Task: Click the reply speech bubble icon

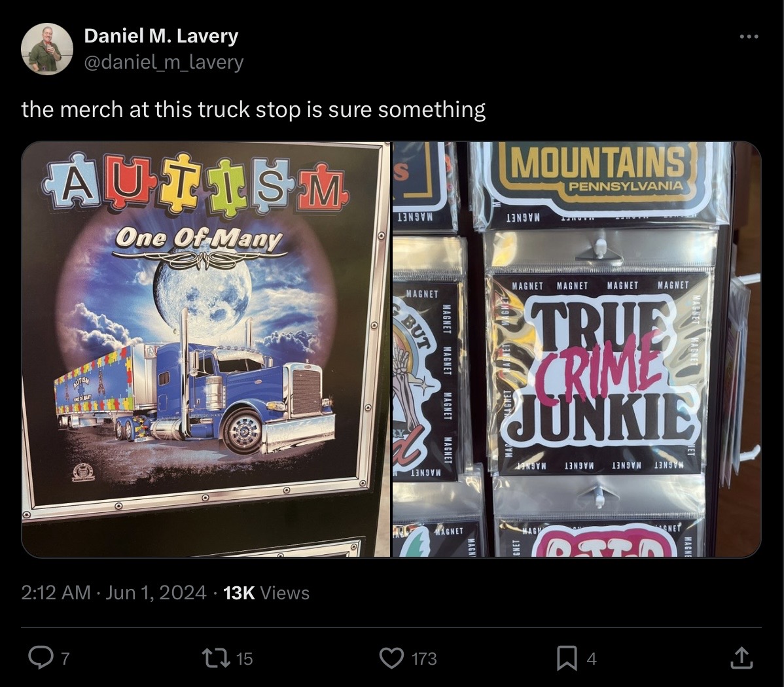Action: 40,658
